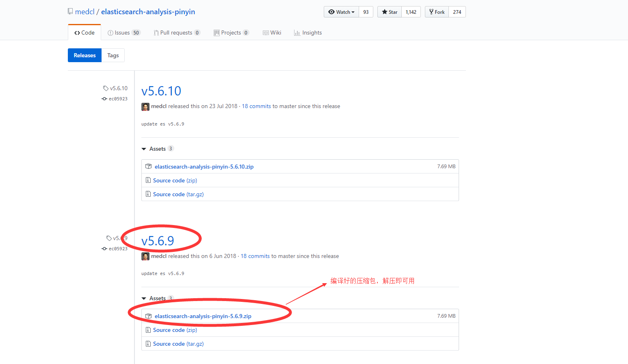The width and height of the screenshot is (628, 364).
Task: Open the Projects tab
Action: 231,32
